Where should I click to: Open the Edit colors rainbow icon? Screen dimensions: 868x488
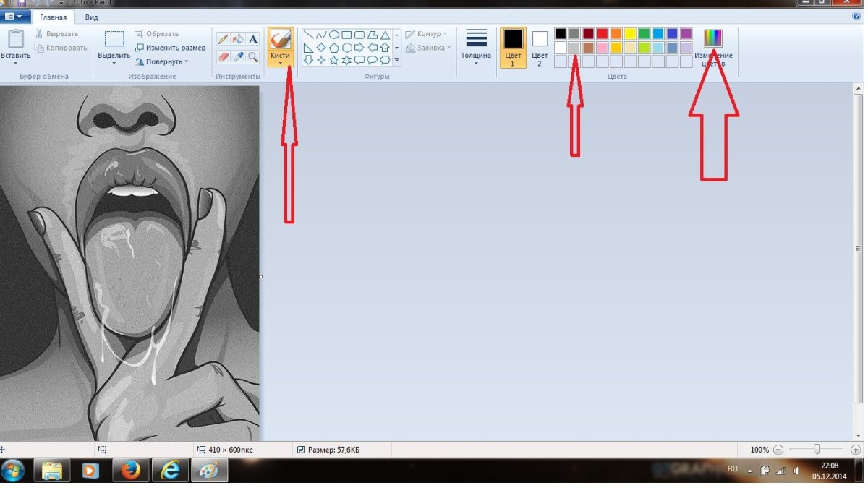[x=713, y=39]
